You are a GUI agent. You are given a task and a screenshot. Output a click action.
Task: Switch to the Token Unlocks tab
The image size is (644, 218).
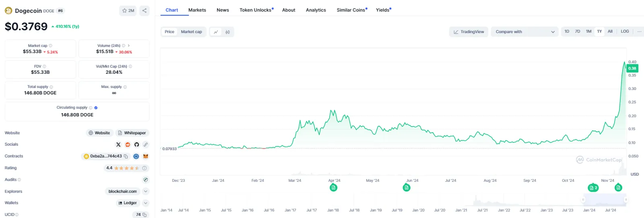(256, 10)
